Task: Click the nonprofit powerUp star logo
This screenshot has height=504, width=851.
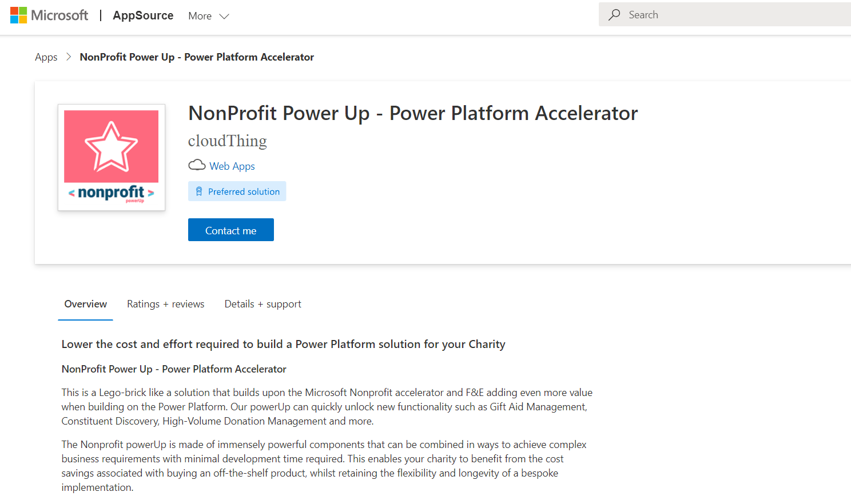Action: (112, 157)
